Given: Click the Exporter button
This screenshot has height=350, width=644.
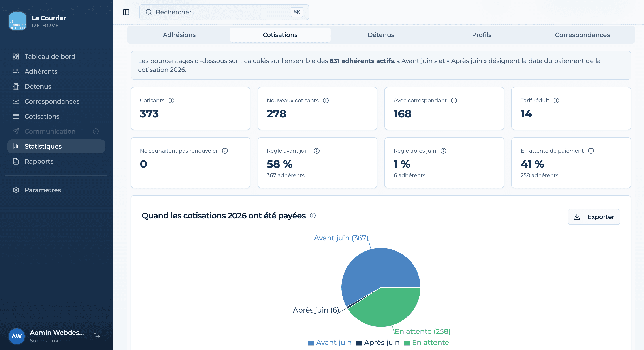Looking at the screenshot, I should [594, 217].
